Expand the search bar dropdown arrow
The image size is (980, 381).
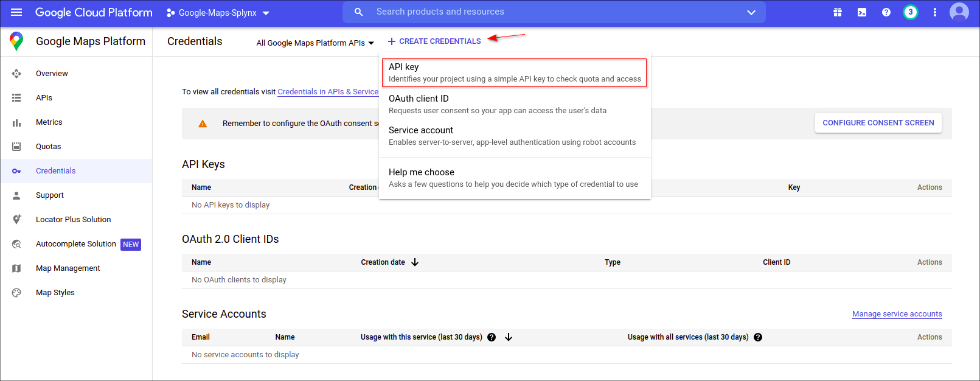pyautogui.click(x=751, y=12)
